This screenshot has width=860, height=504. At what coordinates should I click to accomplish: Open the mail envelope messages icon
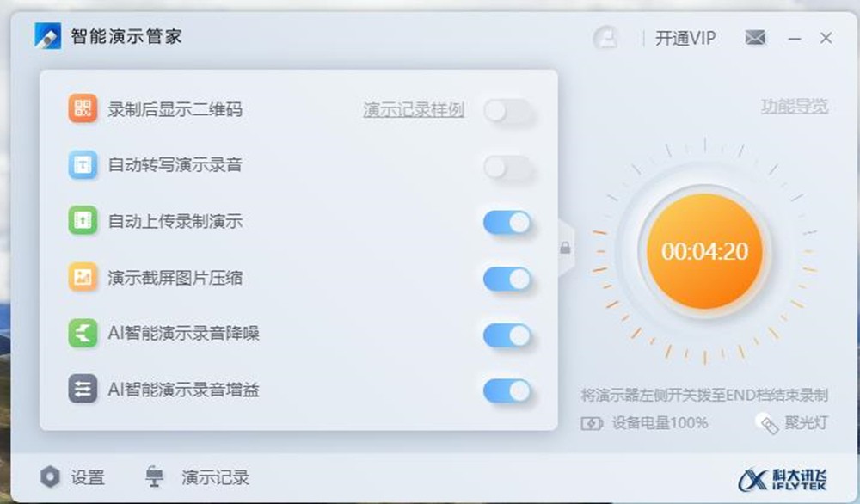(755, 38)
